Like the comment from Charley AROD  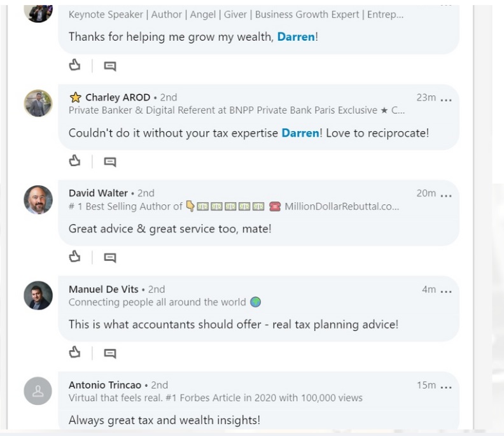pyautogui.click(x=75, y=161)
